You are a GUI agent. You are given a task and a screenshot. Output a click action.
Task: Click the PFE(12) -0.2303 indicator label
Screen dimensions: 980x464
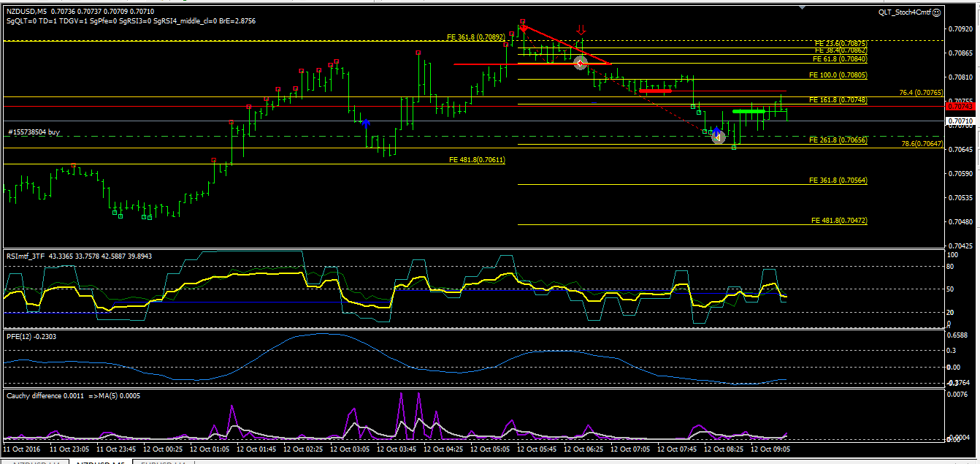click(x=31, y=336)
